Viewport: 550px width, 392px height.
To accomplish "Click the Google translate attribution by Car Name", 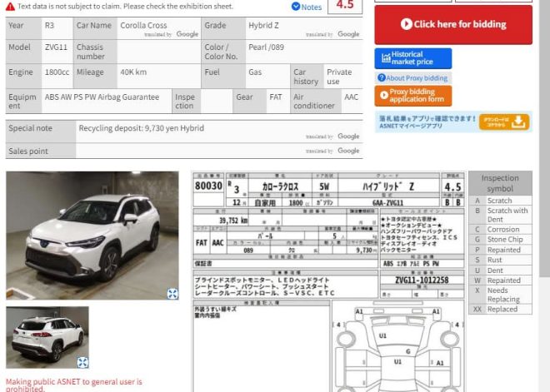I will tap(172, 34).
